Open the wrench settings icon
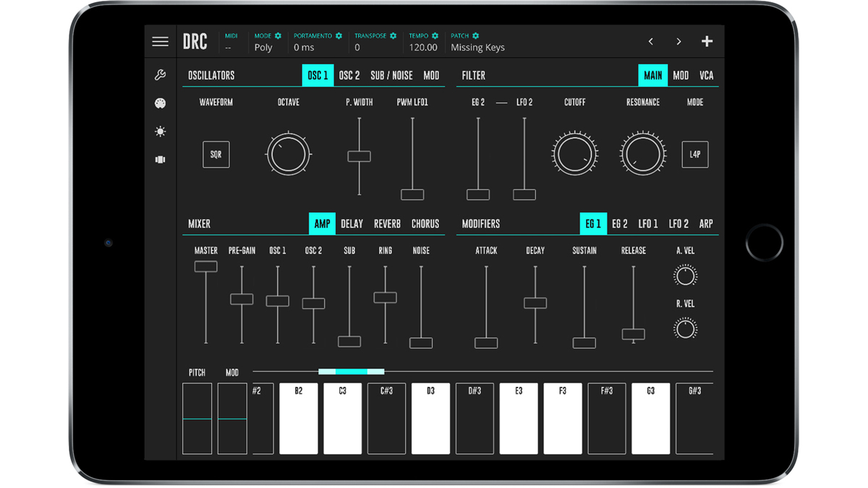The image size is (868, 488). pos(161,75)
